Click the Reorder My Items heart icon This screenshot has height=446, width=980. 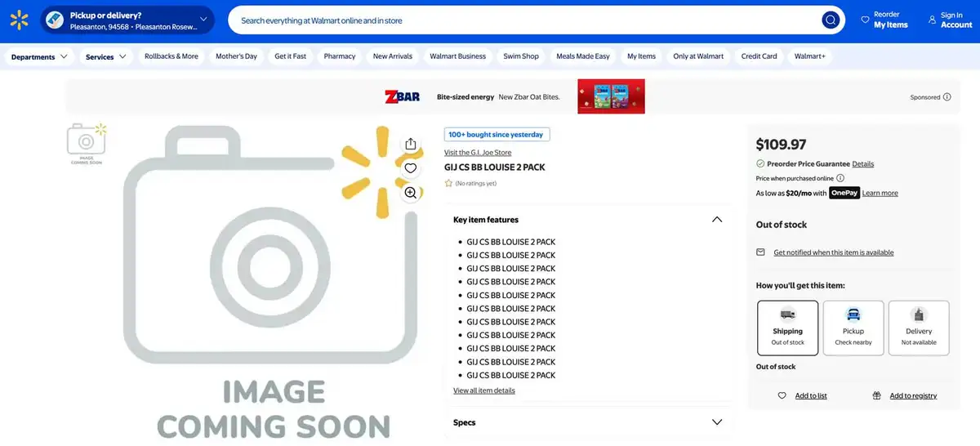click(866, 20)
